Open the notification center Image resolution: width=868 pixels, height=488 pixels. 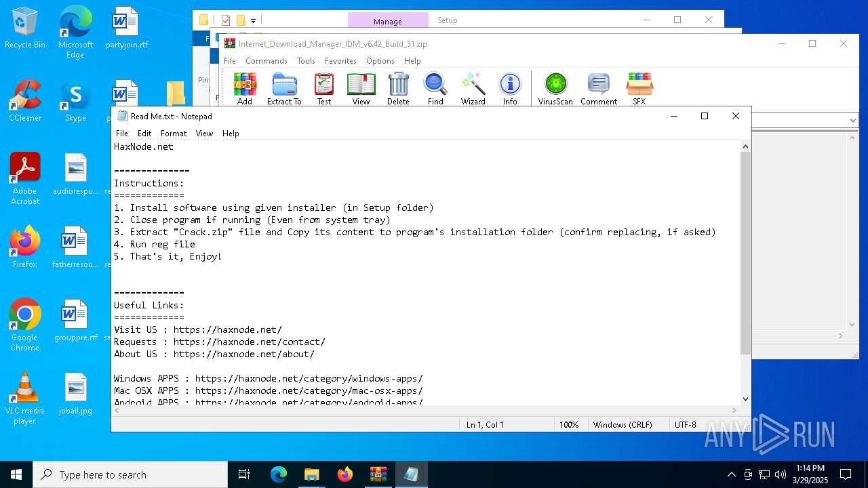846,474
